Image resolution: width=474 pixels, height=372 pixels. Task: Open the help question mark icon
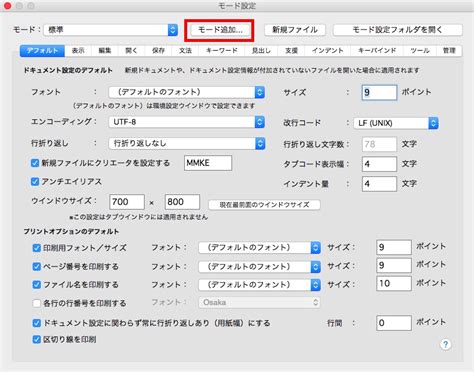[x=446, y=344]
